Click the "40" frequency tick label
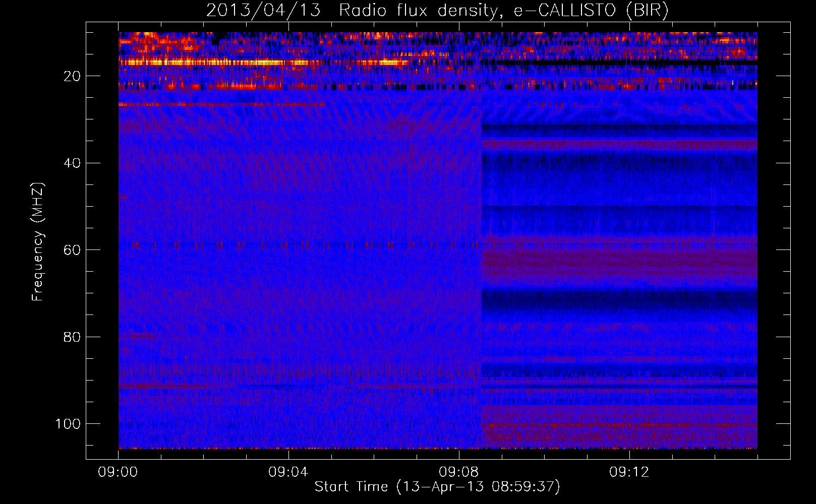Image resolution: width=816 pixels, height=504 pixels. pos(72,163)
